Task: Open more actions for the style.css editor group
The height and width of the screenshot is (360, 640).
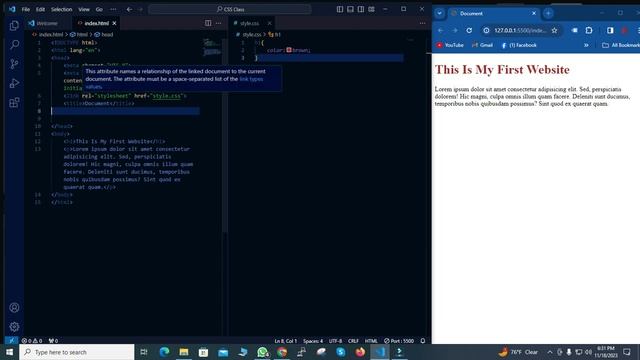Action: click(x=422, y=23)
